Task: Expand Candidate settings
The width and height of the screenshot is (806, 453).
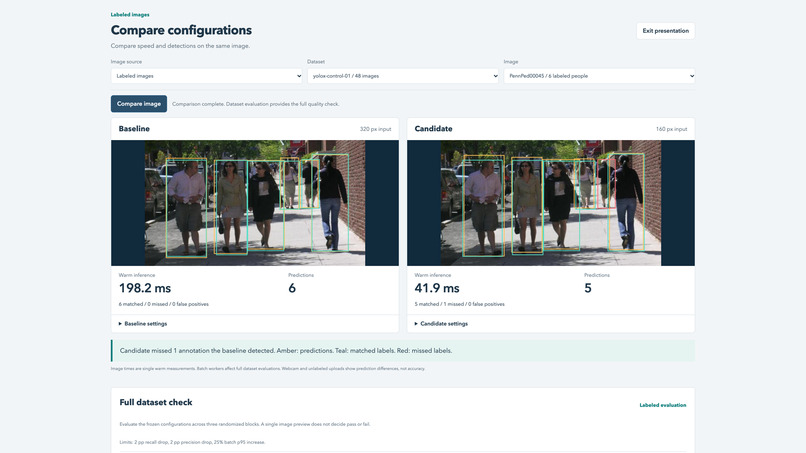Action: [x=441, y=324]
